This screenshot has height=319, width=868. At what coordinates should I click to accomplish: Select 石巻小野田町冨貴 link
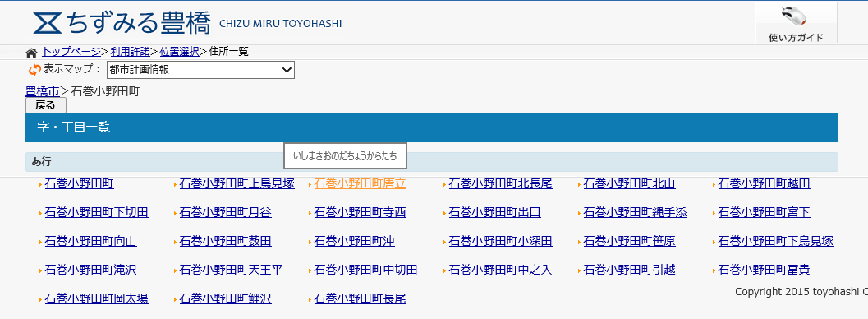coord(764,270)
